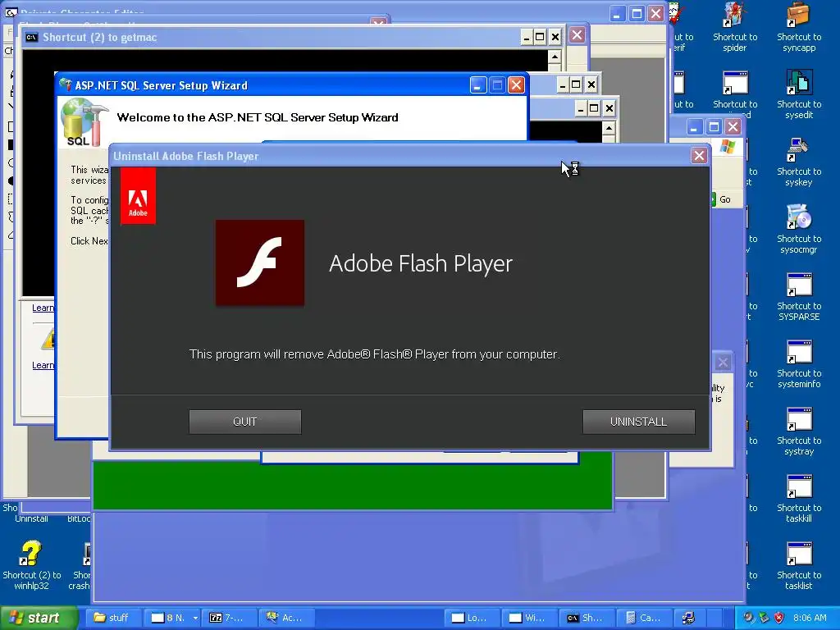Switch to the 'stuff' folder taskbar button
The width and height of the screenshot is (840, 630).
point(113,619)
